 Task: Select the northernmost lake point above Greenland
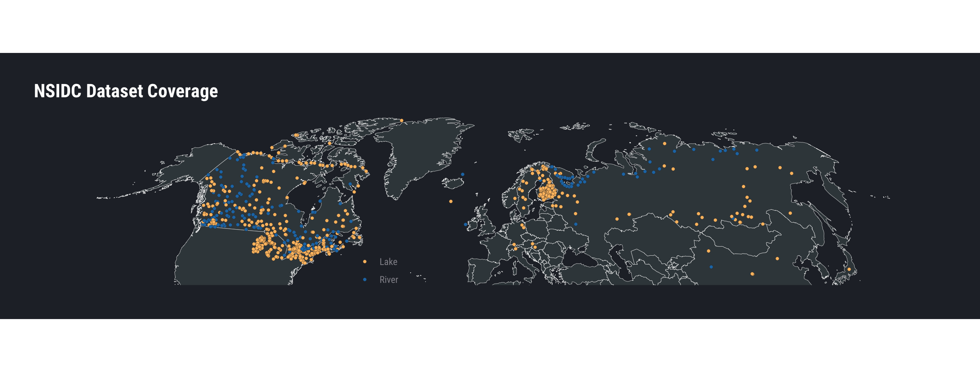click(402, 121)
